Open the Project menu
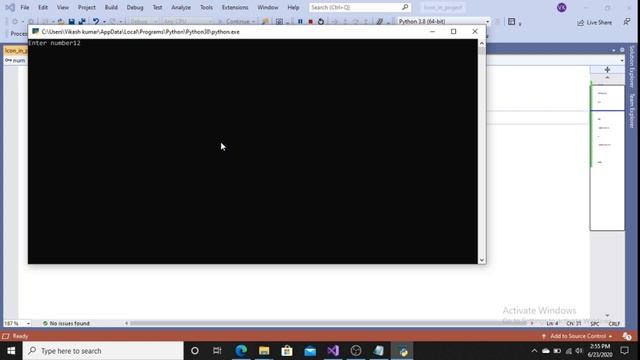Viewport: 640px width, 360px height. point(87,7)
